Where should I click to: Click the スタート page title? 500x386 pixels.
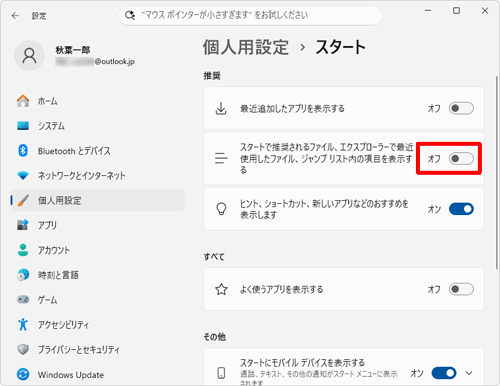[340, 47]
